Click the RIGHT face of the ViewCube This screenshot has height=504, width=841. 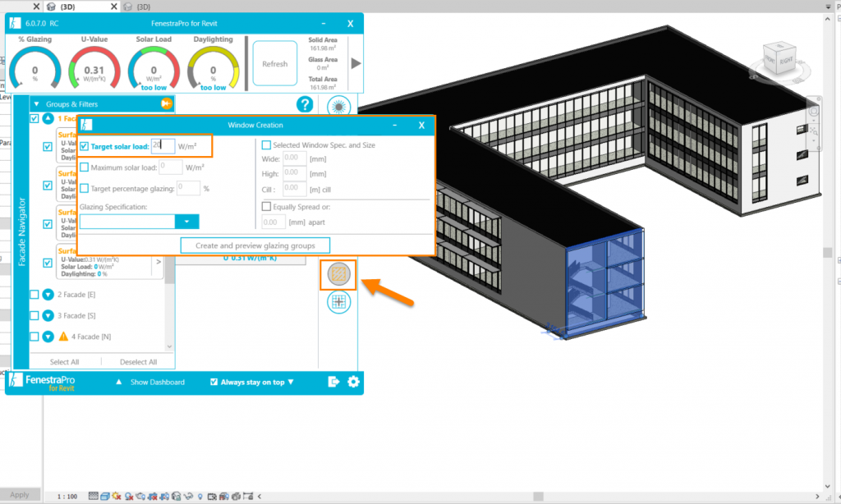click(x=786, y=61)
